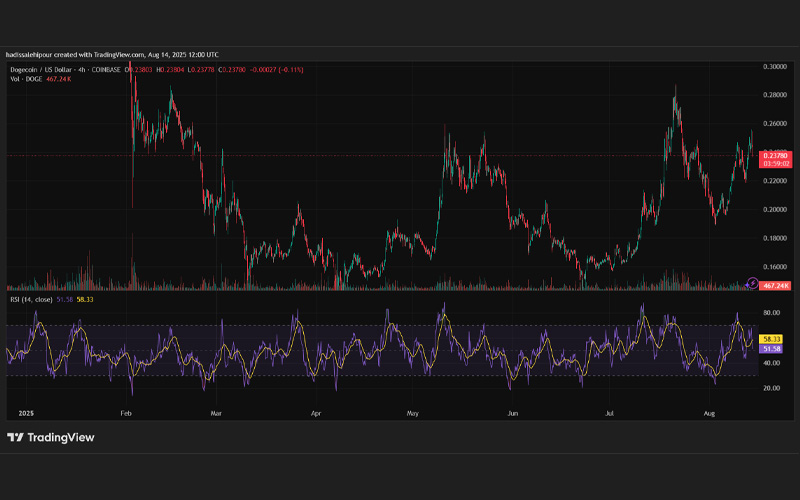Click the 20.00 RSI axis label

771,388
